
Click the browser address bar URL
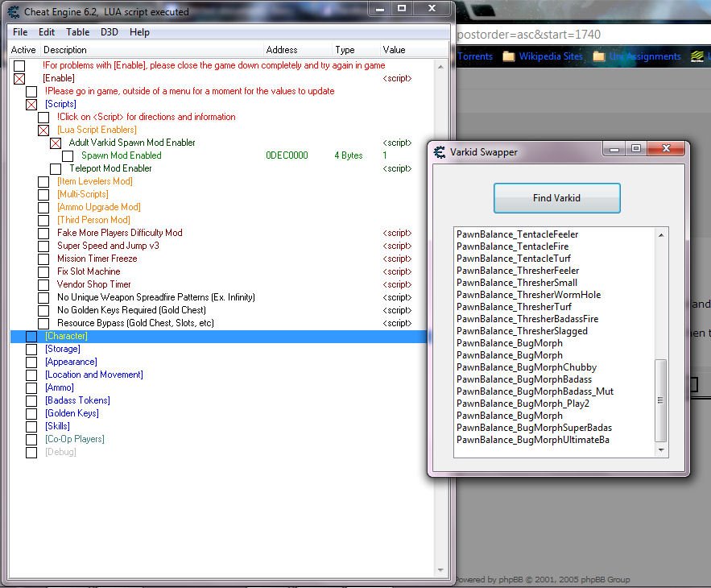click(529, 35)
